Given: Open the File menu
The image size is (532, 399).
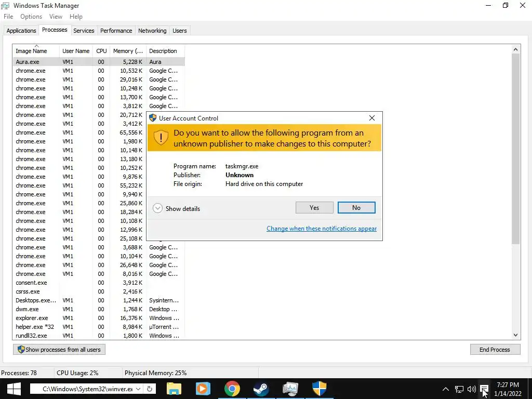Looking at the screenshot, I should tap(8, 16).
